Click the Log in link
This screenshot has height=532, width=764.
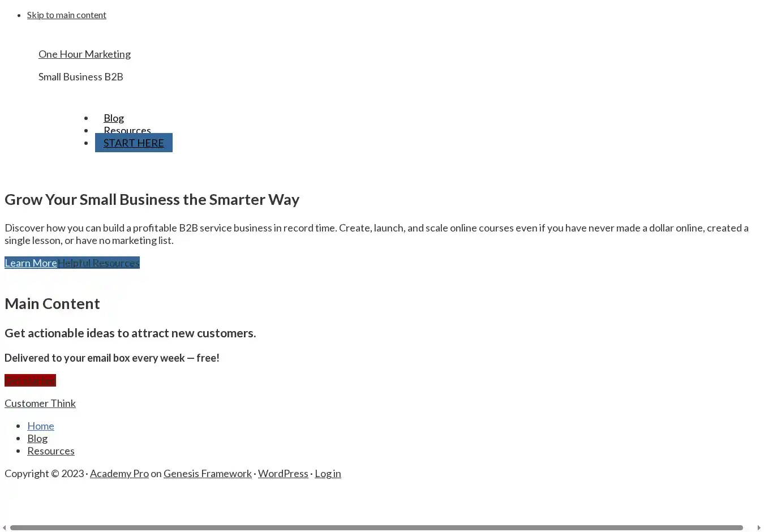(328, 473)
